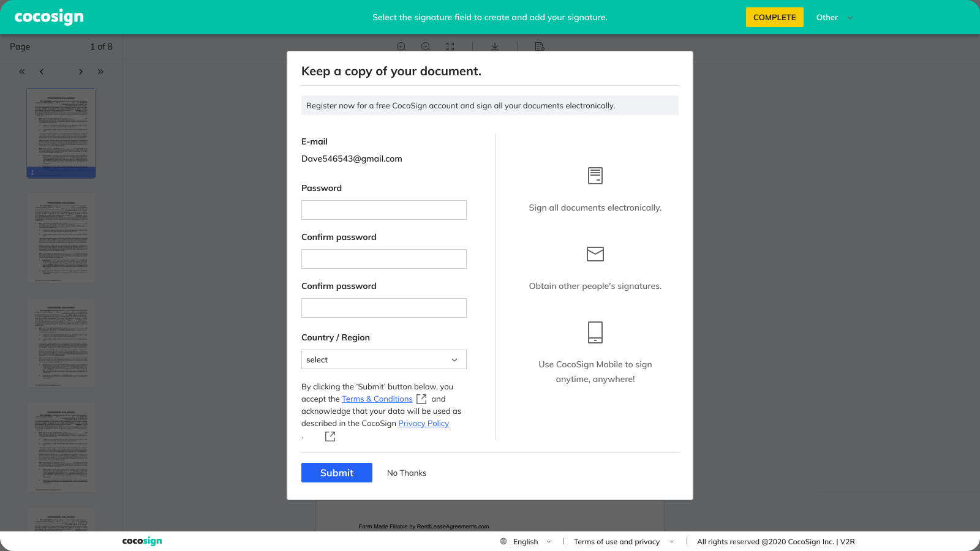Screen dimensions: 980x551
Task: Focus the first Confirm password field
Action: pyautogui.click(x=384, y=259)
